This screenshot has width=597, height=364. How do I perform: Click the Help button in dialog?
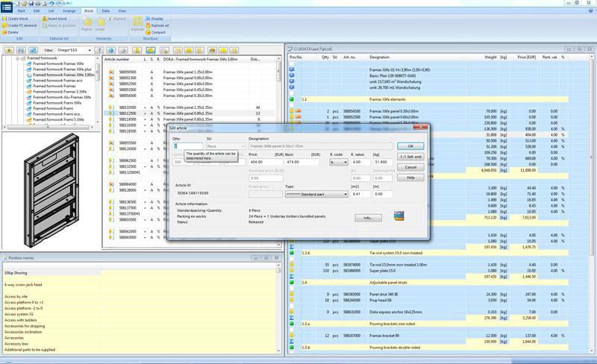tap(410, 178)
